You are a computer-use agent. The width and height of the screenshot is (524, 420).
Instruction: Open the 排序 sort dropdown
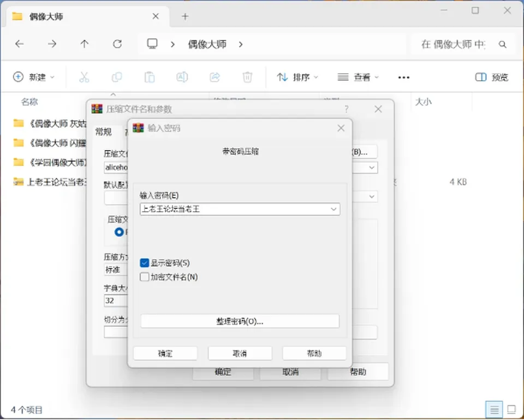(x=297, y=77)
